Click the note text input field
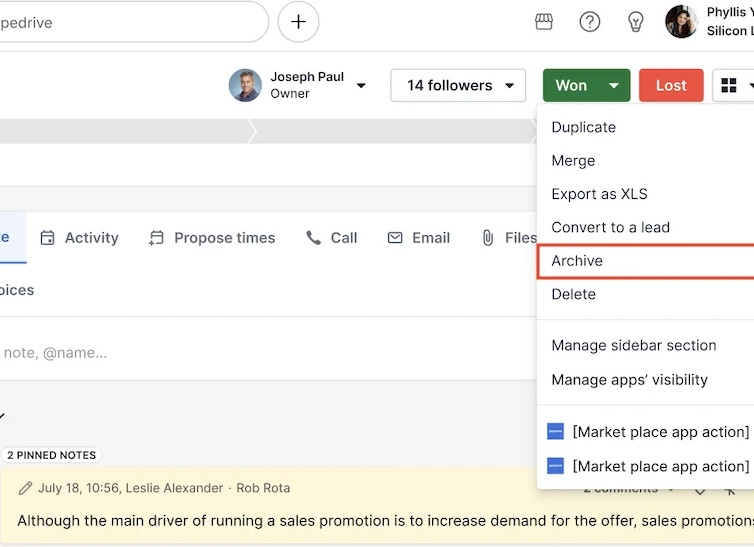This screenshot has width=754, height=547. point(268,353)
